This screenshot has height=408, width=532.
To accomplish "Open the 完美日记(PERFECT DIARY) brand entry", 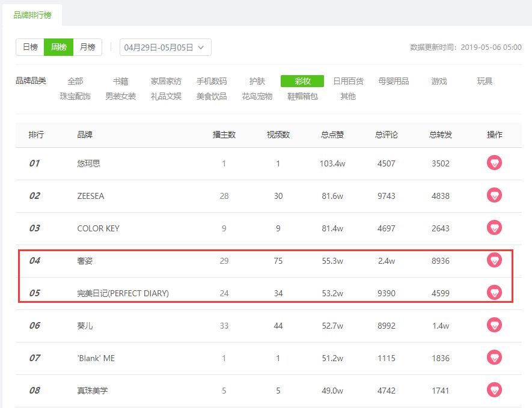I will coord(123,293).
